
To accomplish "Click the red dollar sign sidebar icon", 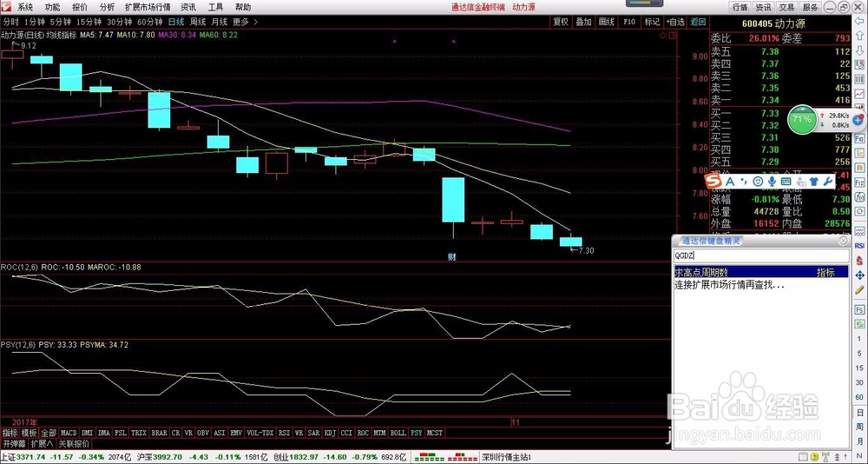I will point(859,260).
